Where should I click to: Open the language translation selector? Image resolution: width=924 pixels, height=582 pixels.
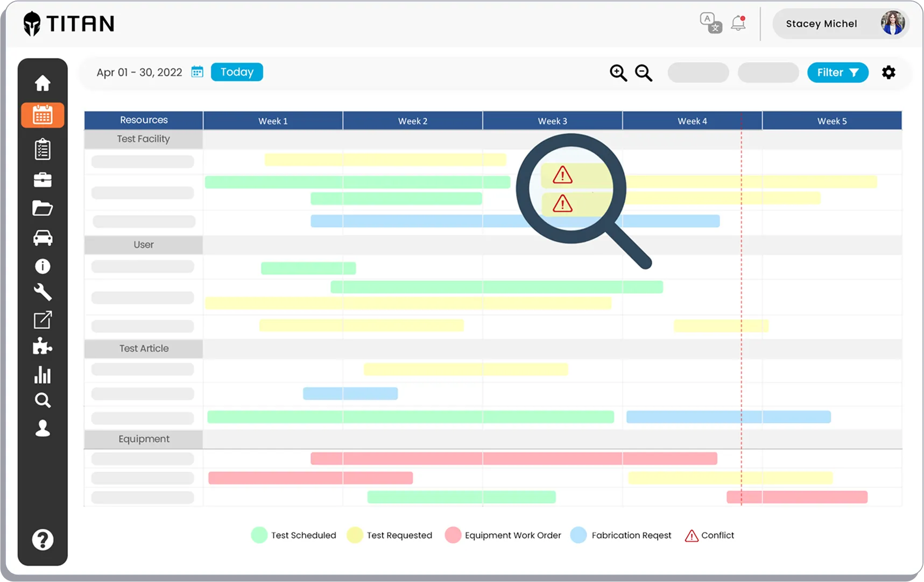709,23
